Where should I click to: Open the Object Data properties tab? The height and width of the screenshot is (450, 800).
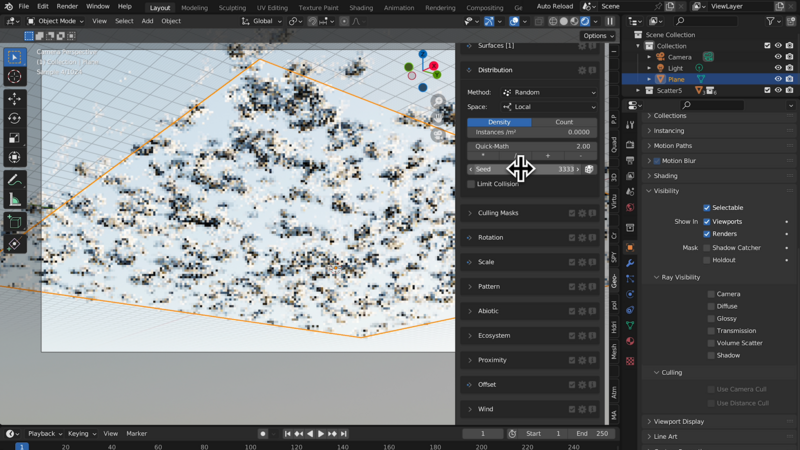[x=630, y=325]
